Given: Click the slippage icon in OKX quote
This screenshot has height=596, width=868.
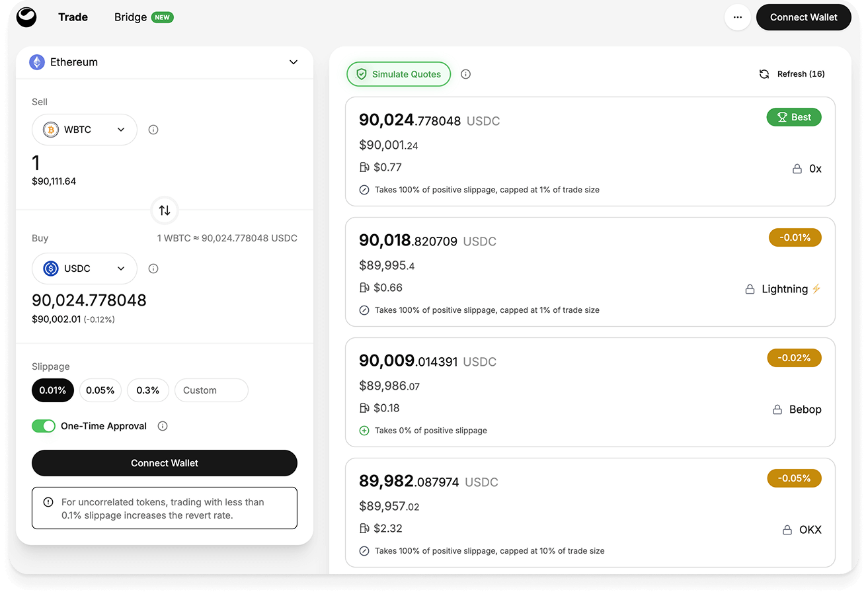Looking at the screenshot, I should pyautogui.click(x=364, y=551).
